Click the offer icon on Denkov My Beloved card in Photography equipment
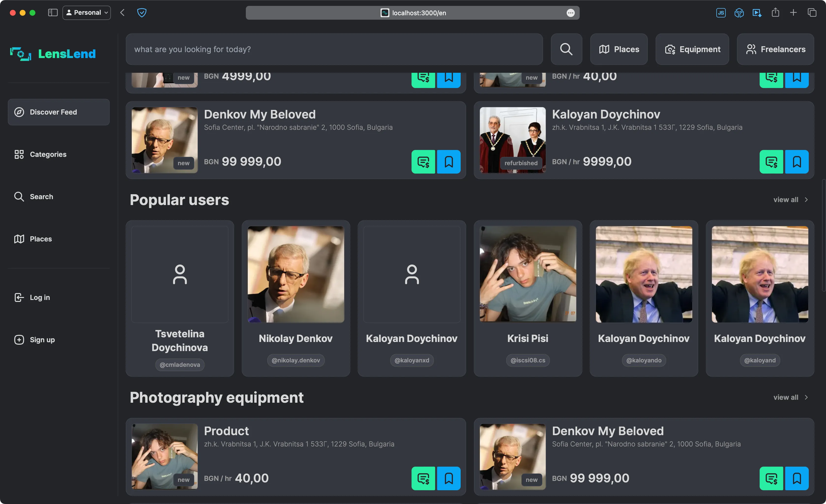 (x=771, y=478)
